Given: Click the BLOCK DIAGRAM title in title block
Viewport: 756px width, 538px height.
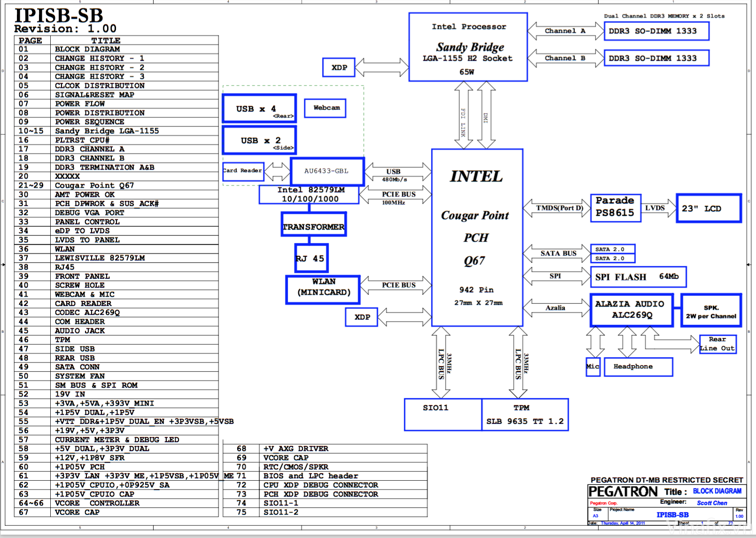Looking at the screenshot, I should click(717, 491).
